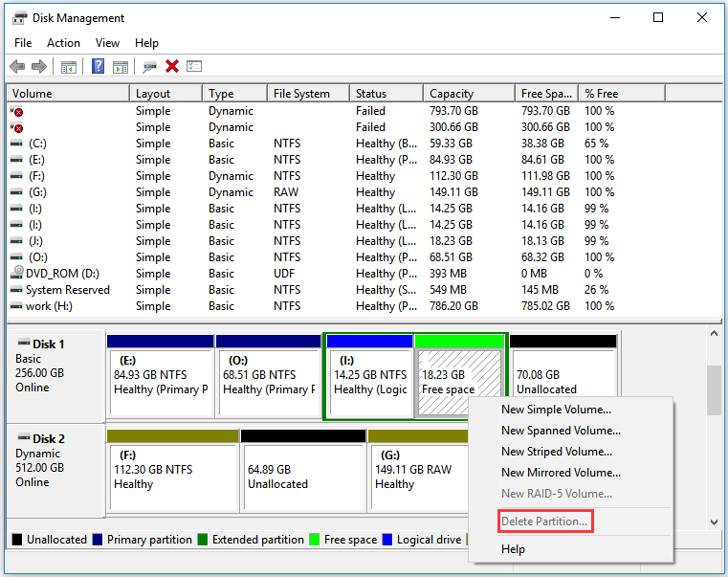Sort by the Status column header
Viewport: 728px width, 577px height.
(386, 94)
